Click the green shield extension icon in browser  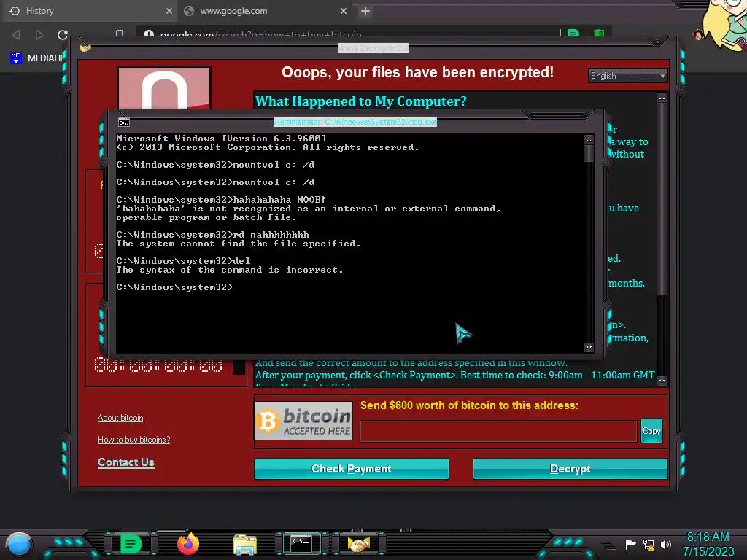pos(599,34)
